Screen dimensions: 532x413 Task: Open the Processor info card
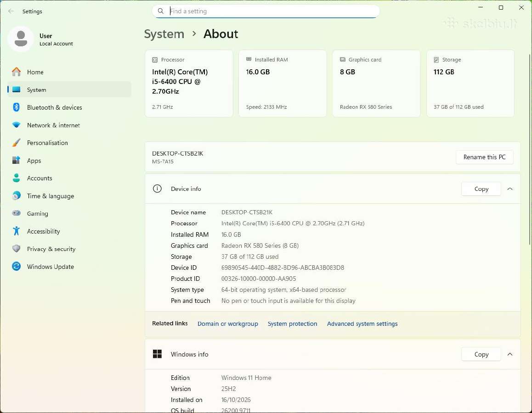pyautogui.click(x=189, y=84)
